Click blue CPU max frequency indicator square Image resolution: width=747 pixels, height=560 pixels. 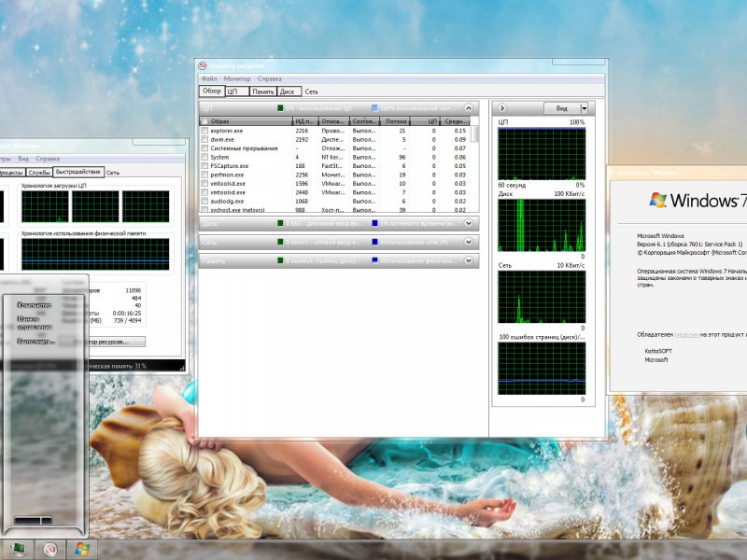[374, 108]
